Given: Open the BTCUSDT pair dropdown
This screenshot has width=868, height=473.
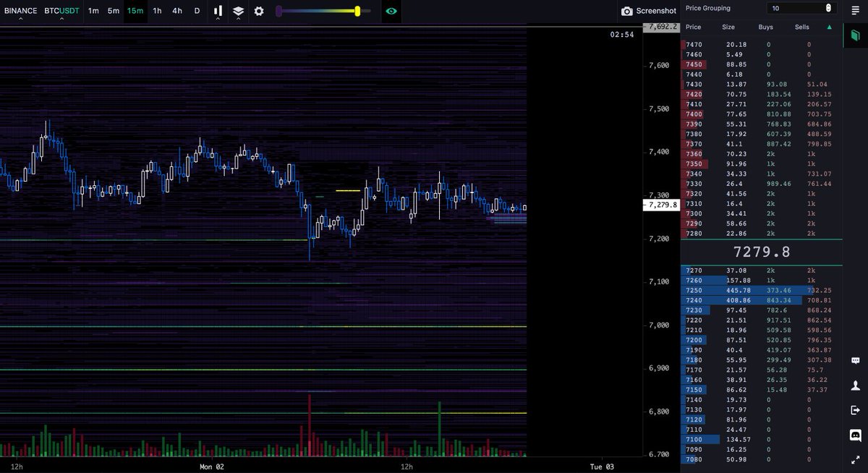Looking at the screenshot, I should (61, 12).
